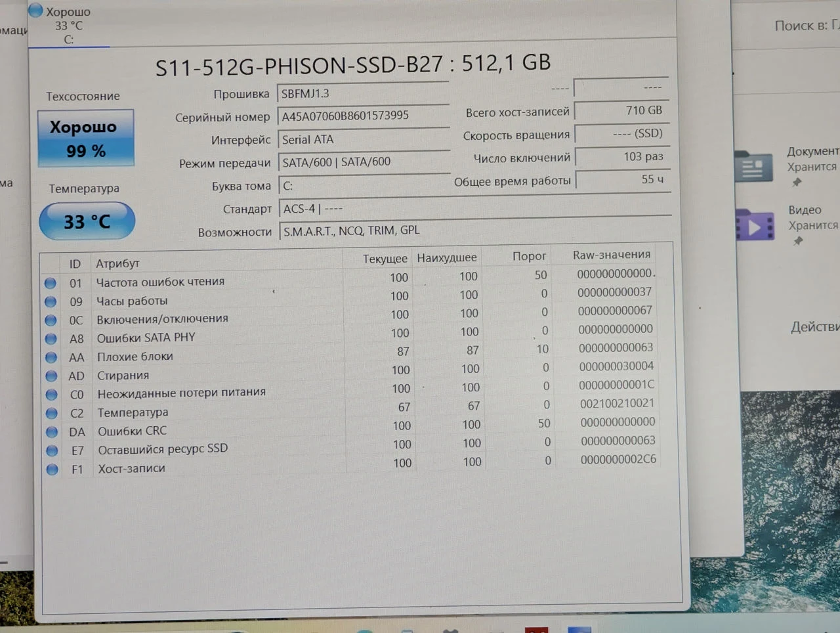Click the 55 ч total working time value
Screen dimensions: 840x633
[x=623, y=179]
